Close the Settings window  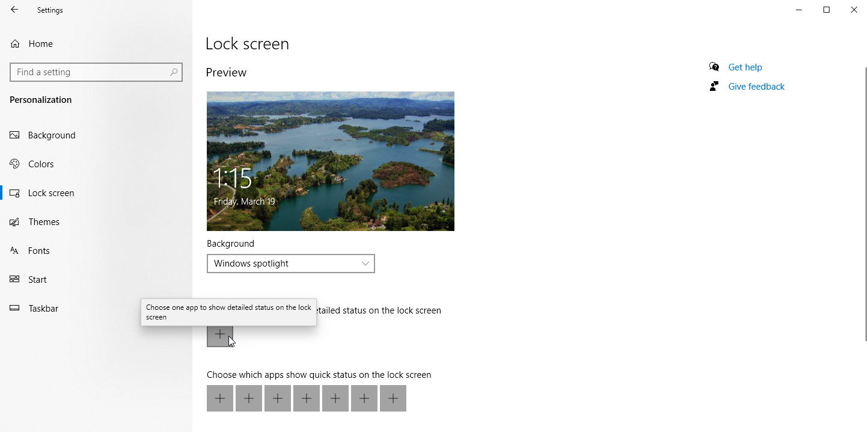(854, 10)
